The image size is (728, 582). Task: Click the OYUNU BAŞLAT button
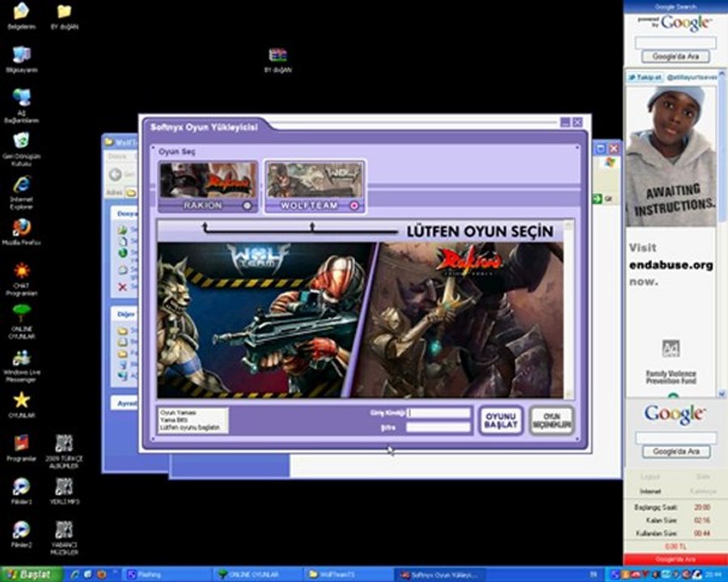[501, 420]
